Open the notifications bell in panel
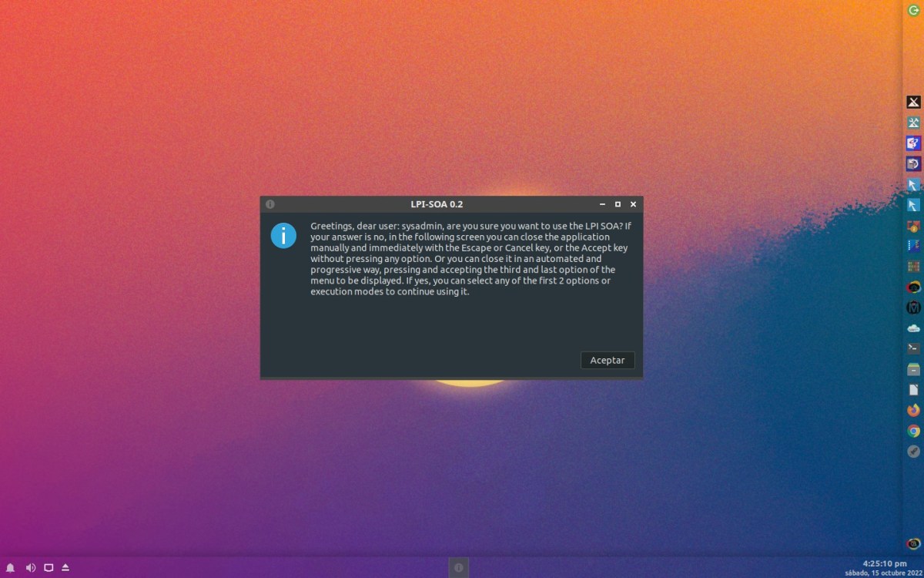Screen dimensions: 924x578 11,568
